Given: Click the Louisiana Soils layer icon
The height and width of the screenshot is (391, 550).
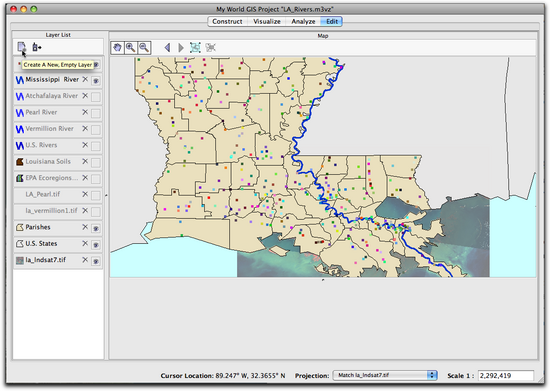Looking at the screenshot, I should tap(20, 162).
